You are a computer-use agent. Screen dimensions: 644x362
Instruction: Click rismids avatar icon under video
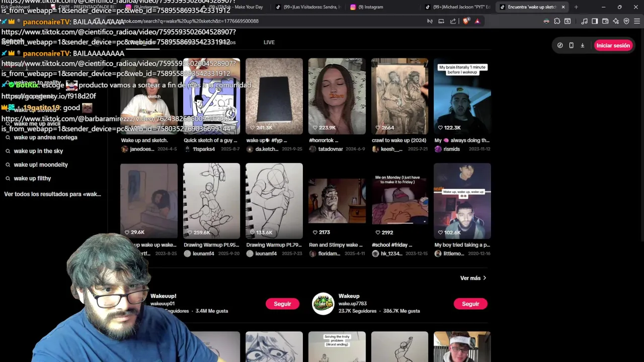(438, 149)
